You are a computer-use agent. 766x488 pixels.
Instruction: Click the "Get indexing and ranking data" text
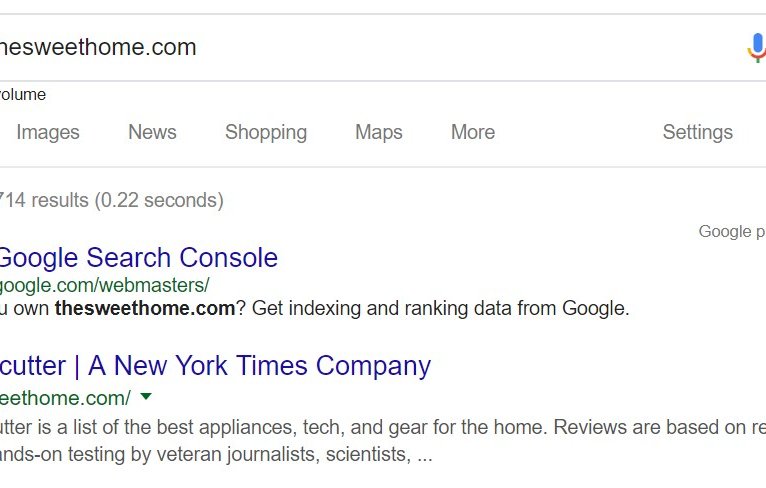pyautogui.click(x=440, y=308)
